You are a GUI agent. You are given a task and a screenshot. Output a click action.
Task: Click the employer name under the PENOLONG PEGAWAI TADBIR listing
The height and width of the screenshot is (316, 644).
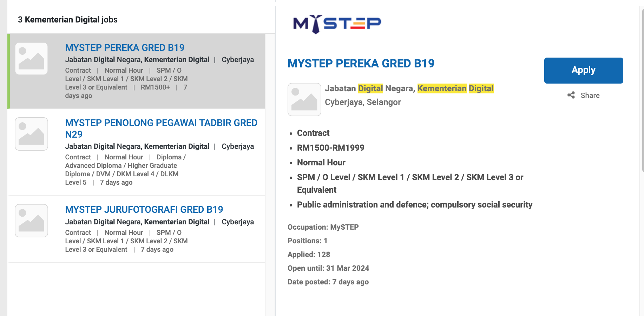(x=137, y=146)
